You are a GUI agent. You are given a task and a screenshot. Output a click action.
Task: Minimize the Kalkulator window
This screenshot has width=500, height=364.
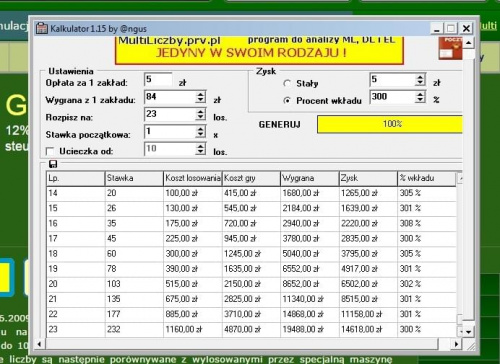pyautogui.click(x=437, y=29)
